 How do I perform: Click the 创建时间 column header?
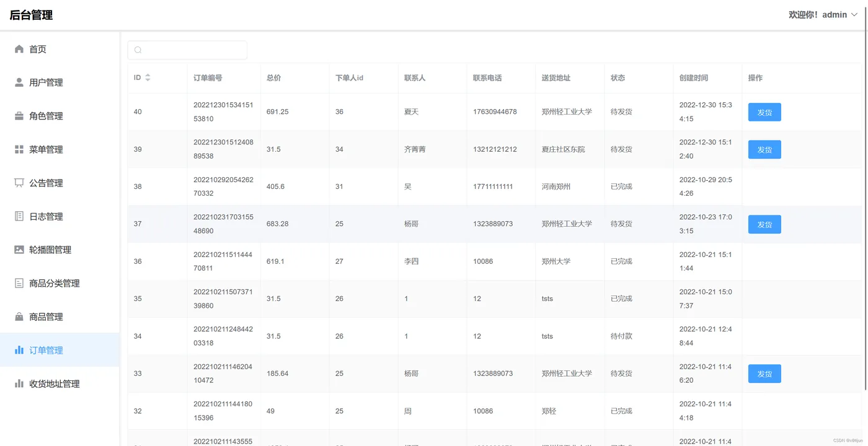(694, 78)
